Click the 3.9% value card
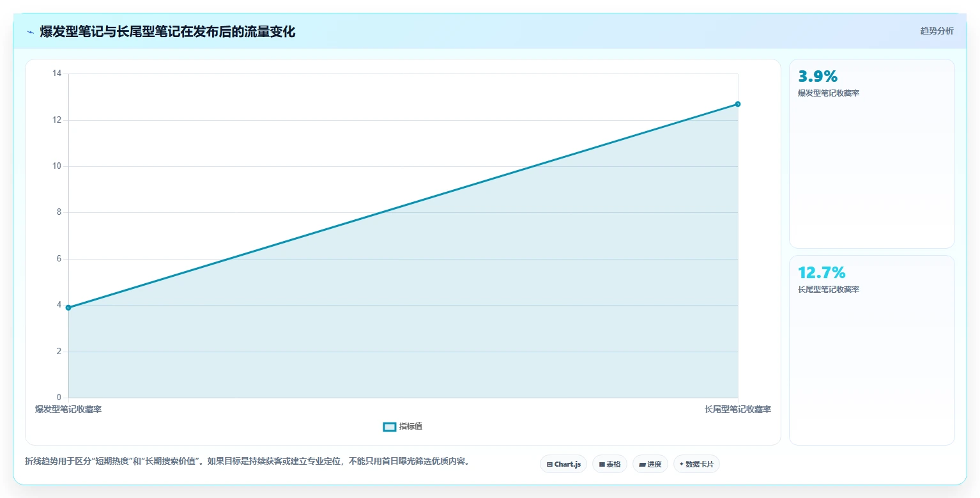Screen dimensions: 980x498 tap(871, 153)
